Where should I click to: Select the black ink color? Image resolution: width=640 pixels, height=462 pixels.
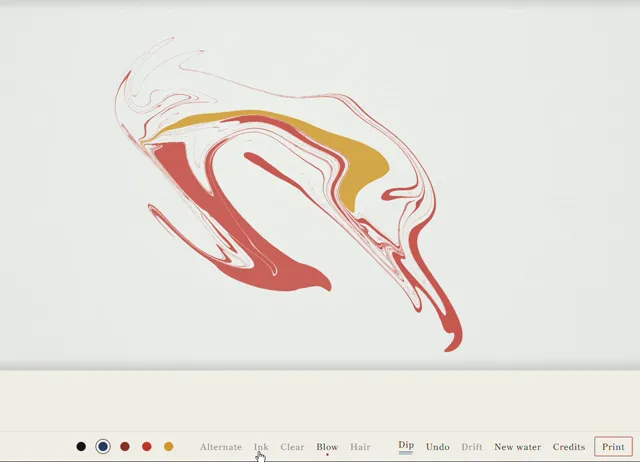pyautogui.click(x=81, y=446)
